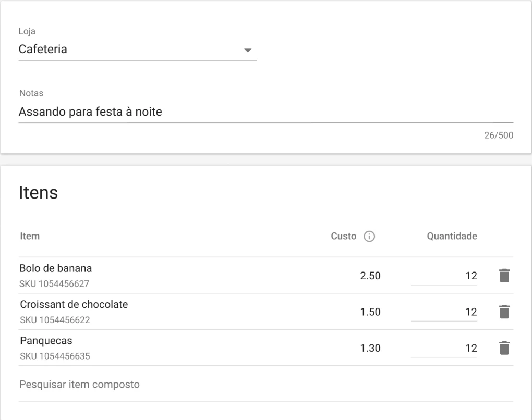The image size is (532, 420).
Task: Select the Bolo de banana item name
Action: pyautogui.click(x=55, y=269)
